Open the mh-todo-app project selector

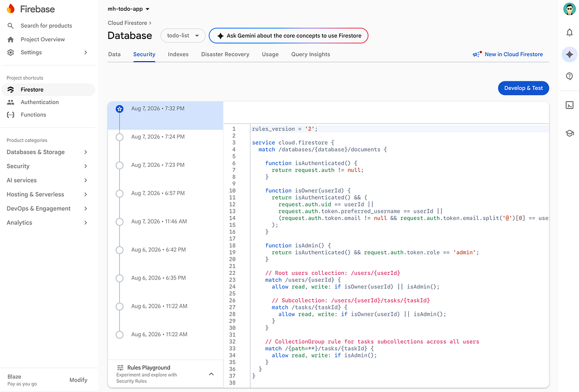(x=128, y=9)
